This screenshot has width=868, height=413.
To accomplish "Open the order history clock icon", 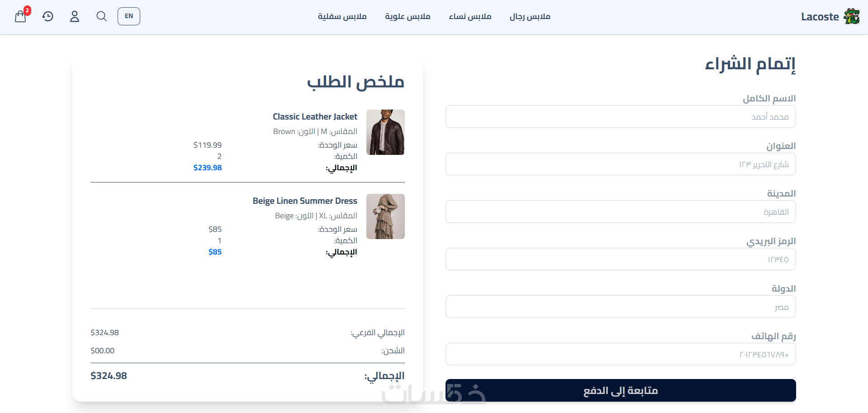I will coord(47,16).
